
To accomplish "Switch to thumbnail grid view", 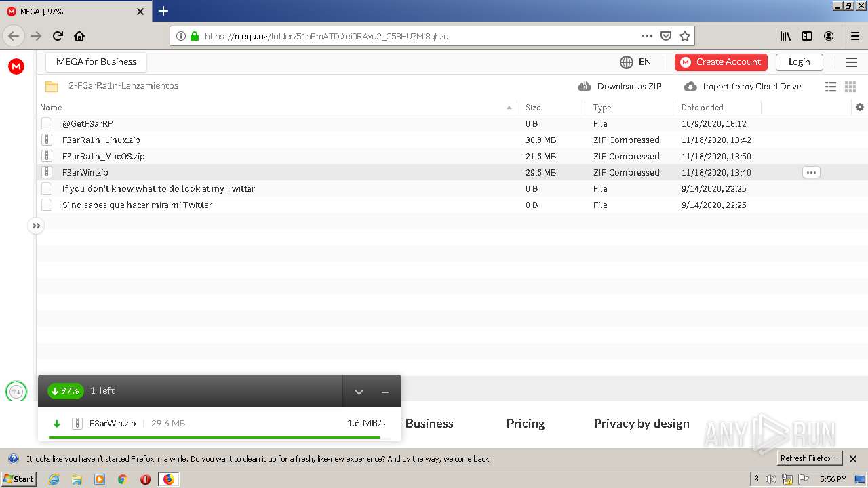I will [x=850, y=87].
